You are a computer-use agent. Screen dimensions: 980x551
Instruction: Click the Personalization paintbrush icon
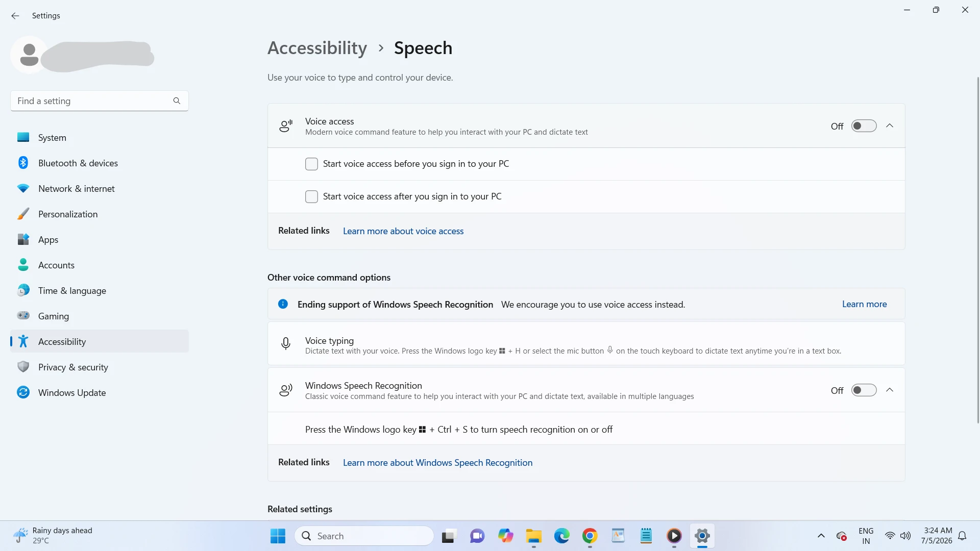[x=23, y=214]
